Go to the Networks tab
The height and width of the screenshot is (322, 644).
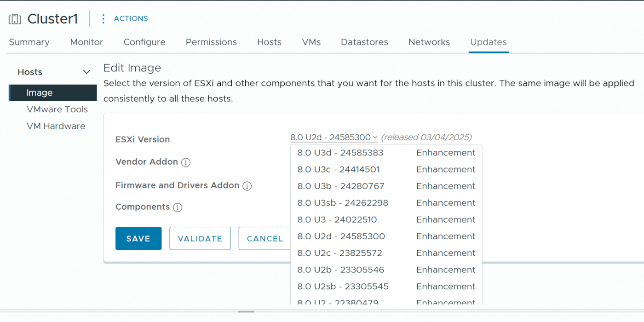429,42
